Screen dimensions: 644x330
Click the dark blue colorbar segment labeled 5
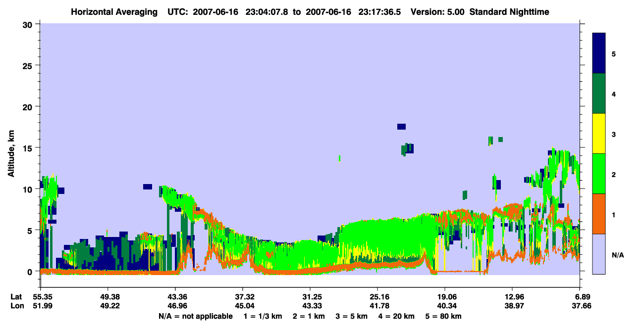coord(599,53)
